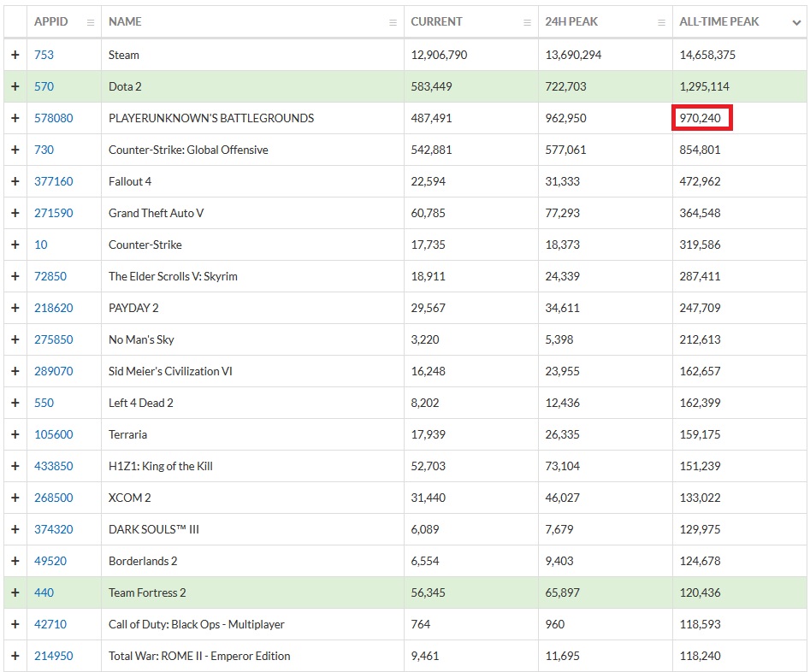Open appid link 433850
The width and height of the screenshot is (810, 672).
click(54, 466)
